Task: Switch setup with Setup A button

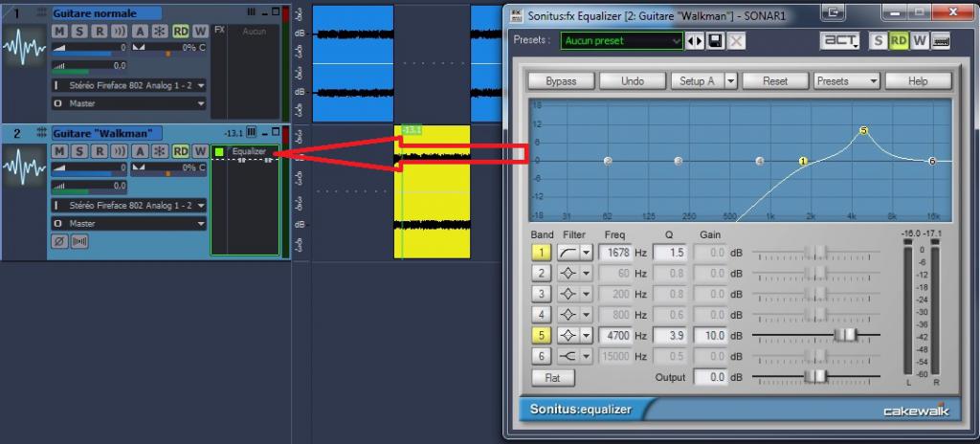Action: (x=697, y=81)
